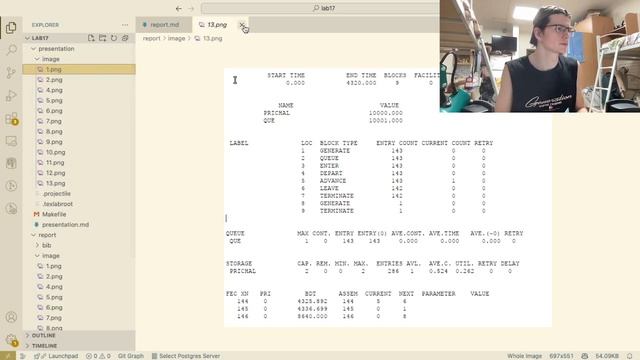Screen dimensions: 640x360
Task: Open the picture-shaped activity bar icon below Extensions
Action: tap(11, 141)
